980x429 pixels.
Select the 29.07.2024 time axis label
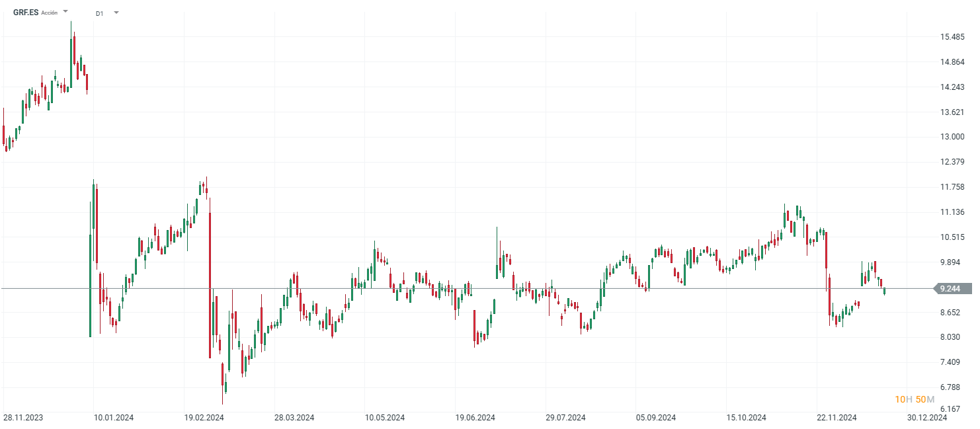coord(565,418)
